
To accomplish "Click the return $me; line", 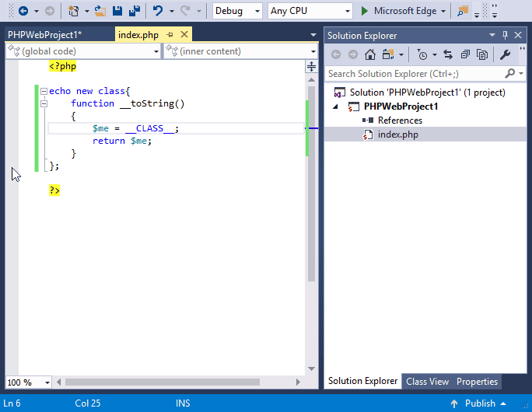I will pyautogui.click(x=122, y=141).
